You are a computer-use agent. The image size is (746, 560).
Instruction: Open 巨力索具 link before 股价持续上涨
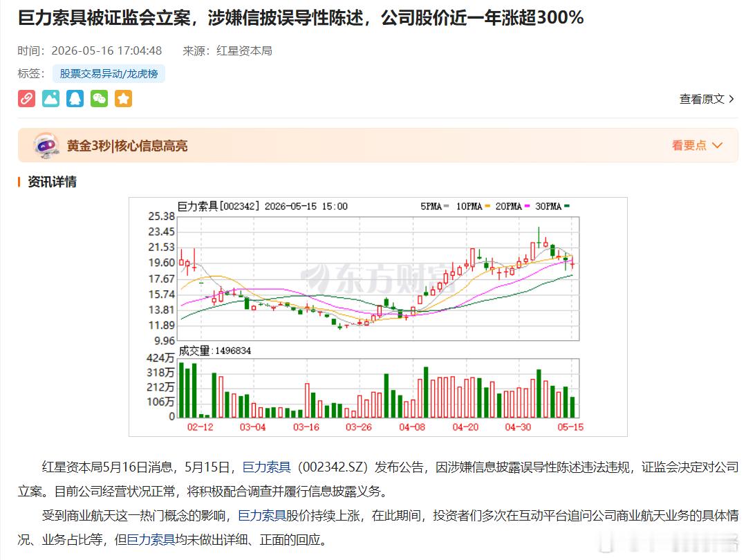point(261,516)
